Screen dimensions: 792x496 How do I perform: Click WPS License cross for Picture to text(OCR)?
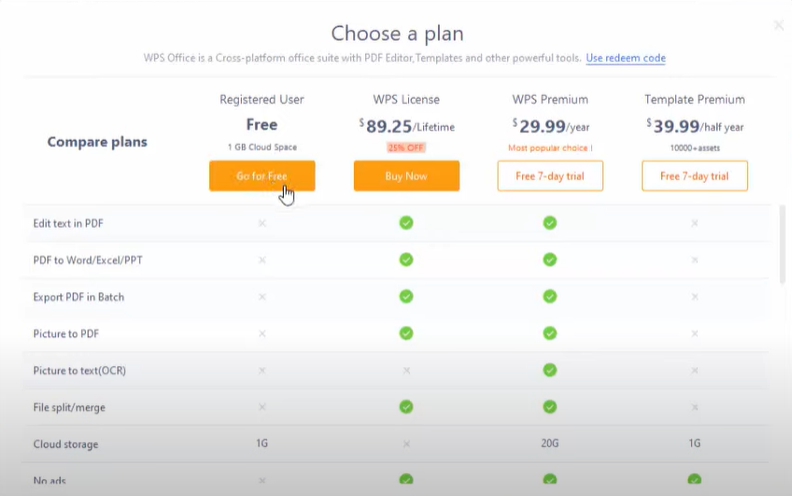pyautogui.click(x=406, y=370)
